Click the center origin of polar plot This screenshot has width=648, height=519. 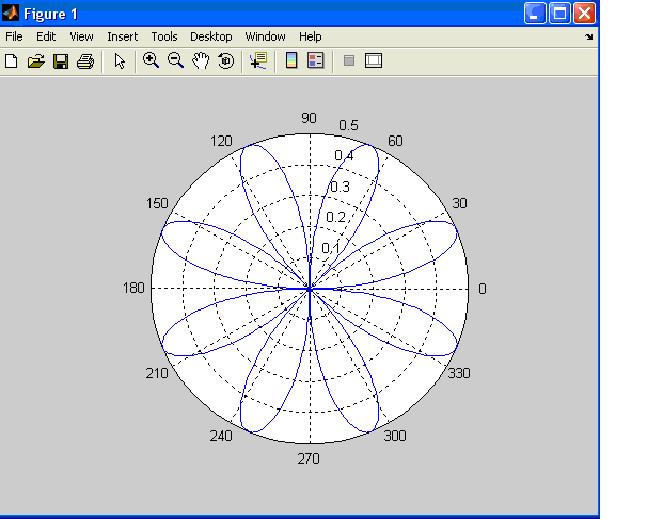click(310, 289)
